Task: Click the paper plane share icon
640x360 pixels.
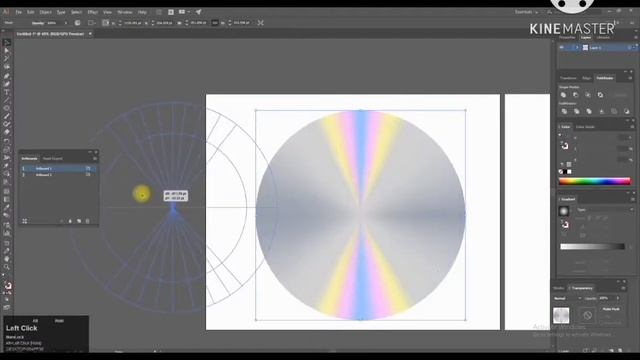Action: (198, 12)
